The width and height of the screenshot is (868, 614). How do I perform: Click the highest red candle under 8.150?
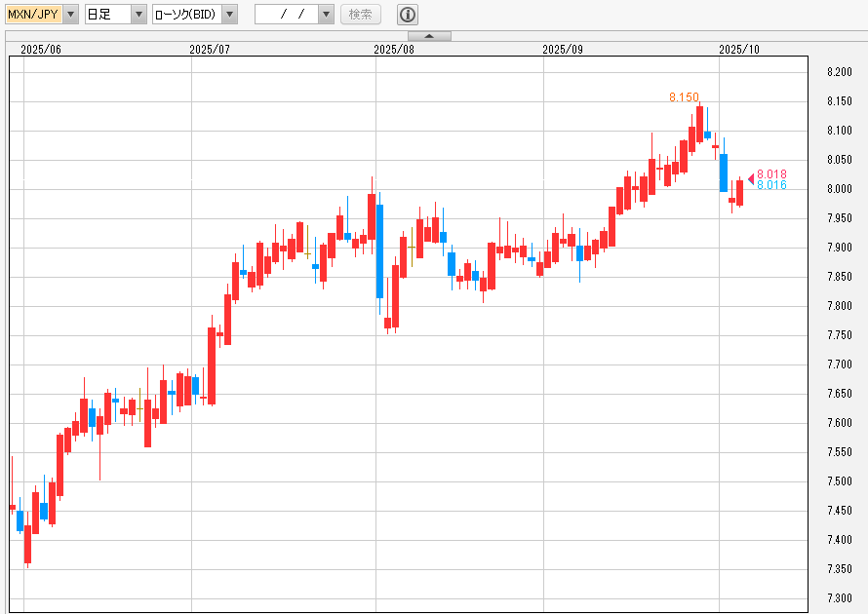[700, 124]
